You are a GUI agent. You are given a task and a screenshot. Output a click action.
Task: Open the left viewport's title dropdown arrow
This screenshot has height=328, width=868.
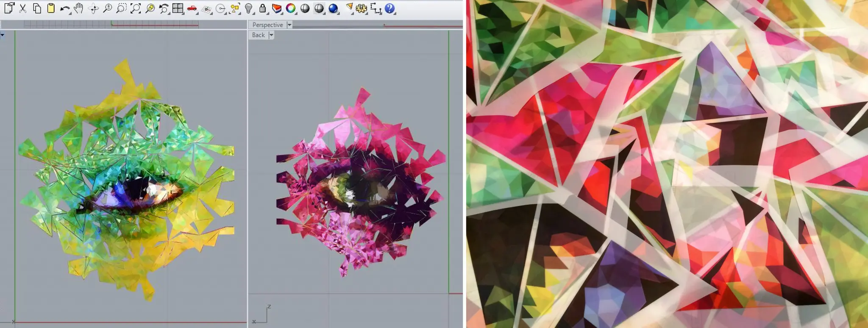pyautogui.click(x=3, y=35)
